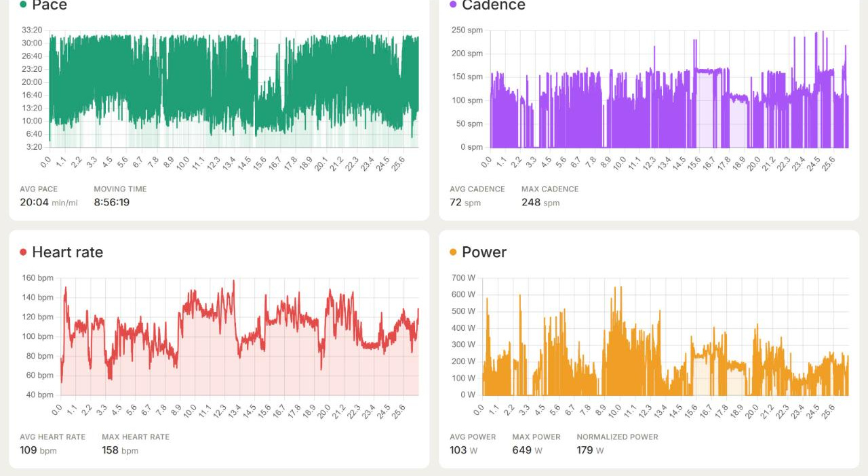Click the red Heart rate dot

tap(23, 252)
